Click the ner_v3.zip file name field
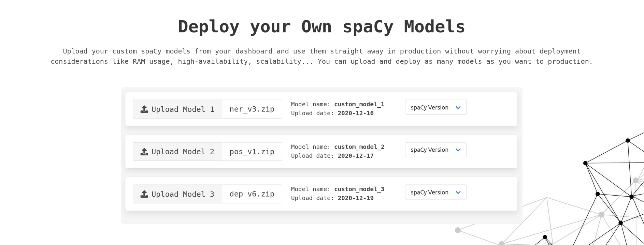Image resolution: width=644 pixels, height=245 pixels. pos(252,109)
